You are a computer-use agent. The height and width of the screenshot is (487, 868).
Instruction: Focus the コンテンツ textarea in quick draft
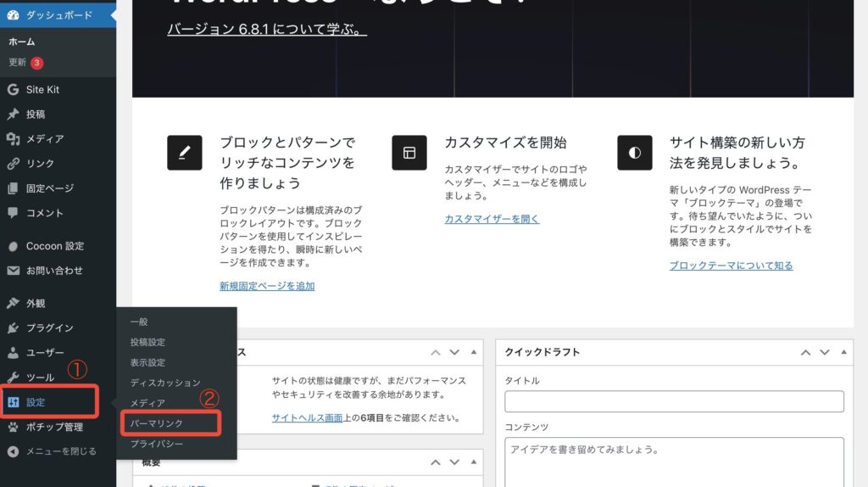point(674,462)
